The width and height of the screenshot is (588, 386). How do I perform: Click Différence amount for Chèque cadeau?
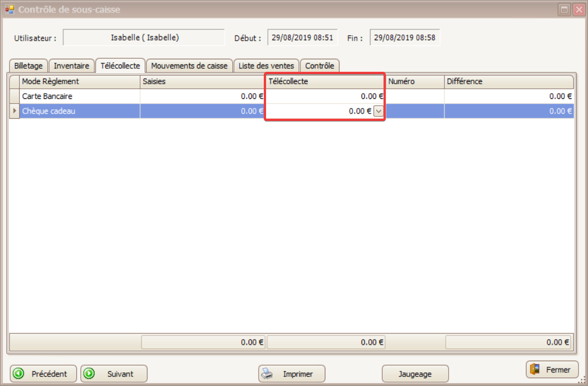[x=509, y=111]
